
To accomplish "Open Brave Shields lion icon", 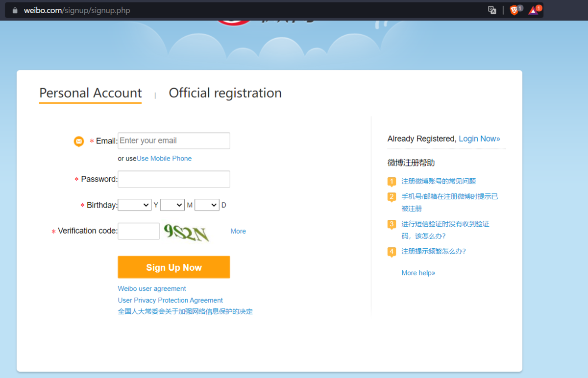I will click(514, 10).
